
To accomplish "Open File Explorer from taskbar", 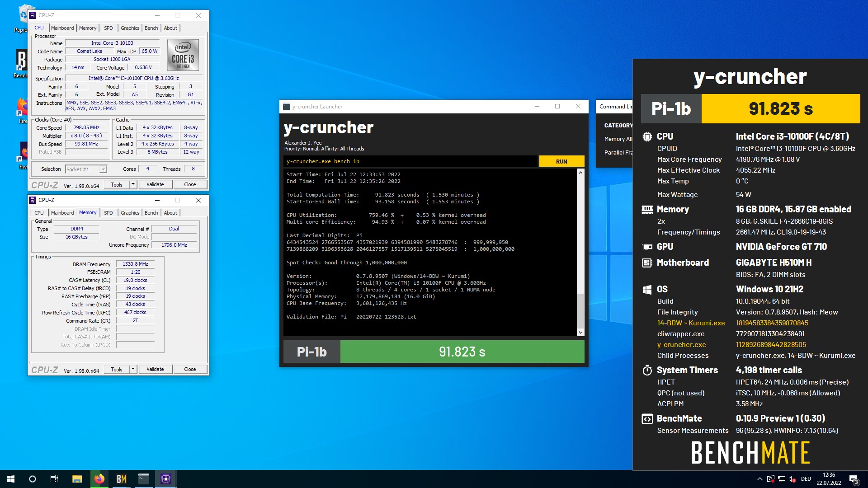I will (77, 479).
